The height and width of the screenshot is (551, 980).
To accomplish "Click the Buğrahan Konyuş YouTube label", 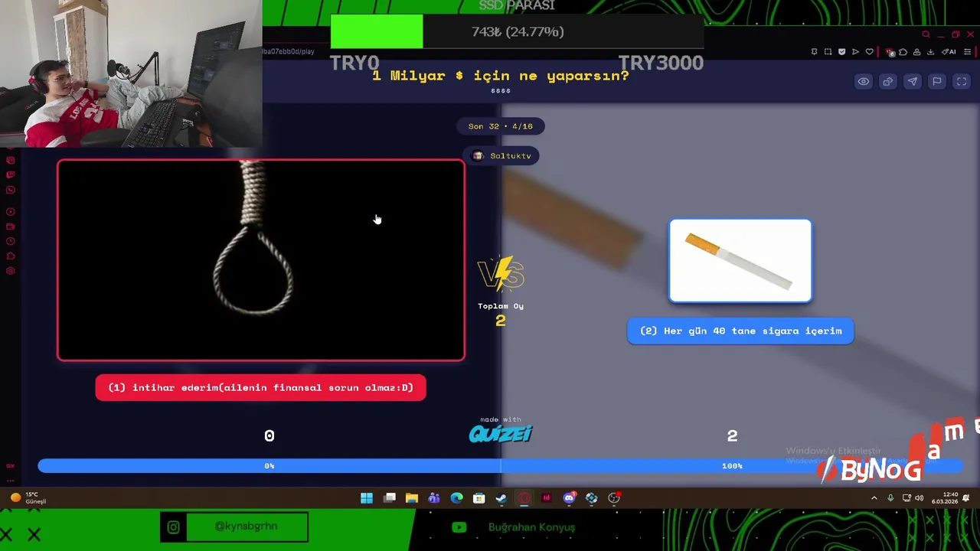I will coord(531,527).
